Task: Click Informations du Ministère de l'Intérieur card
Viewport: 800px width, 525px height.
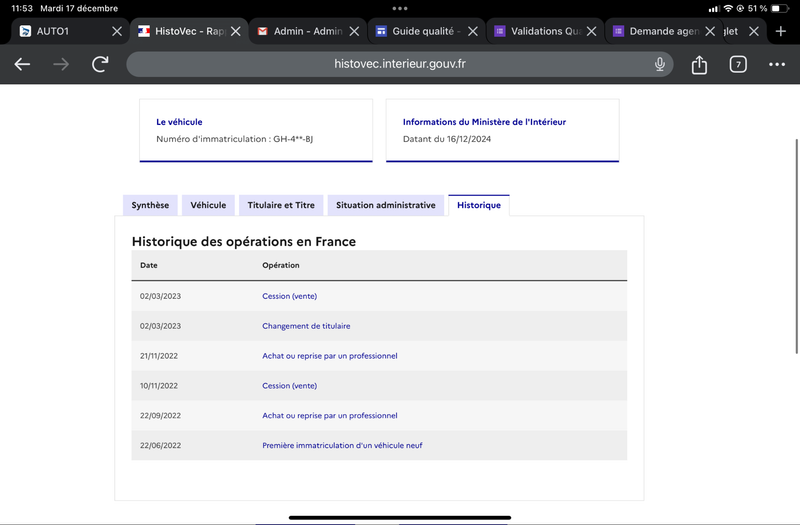Action: pos(503,131)
